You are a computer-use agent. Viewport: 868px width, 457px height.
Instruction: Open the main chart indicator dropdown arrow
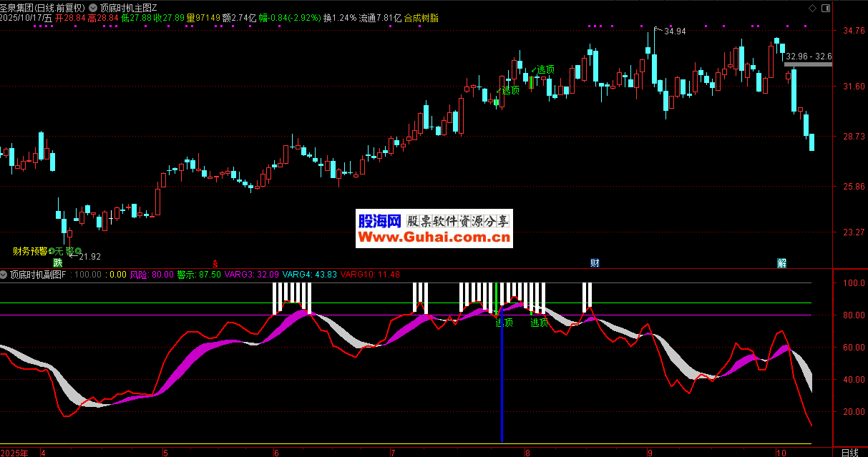pyautogui.click(x=94, y=7)
